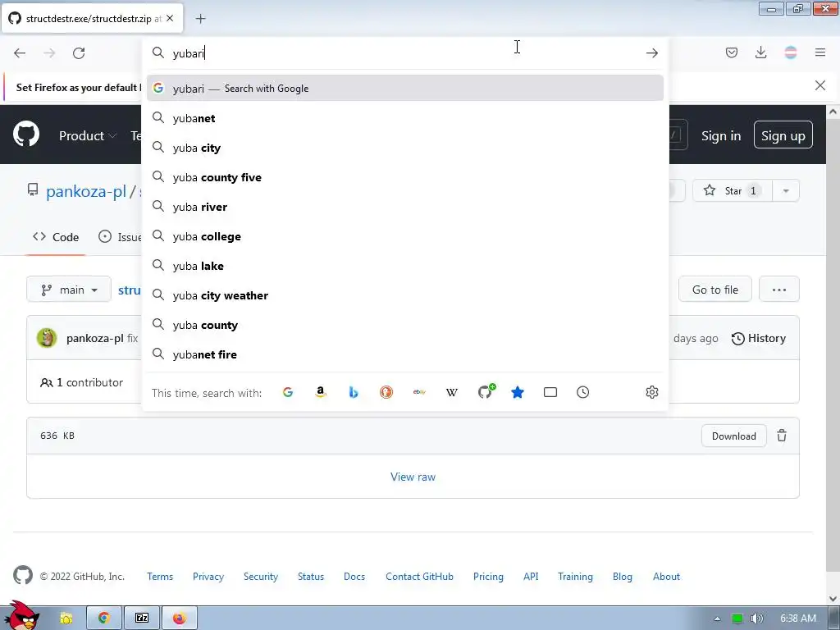The width and height of the screenshot is (840, 630).
Task: Choose the 'yuba lake' suggestion
Action: coord(405,265)
